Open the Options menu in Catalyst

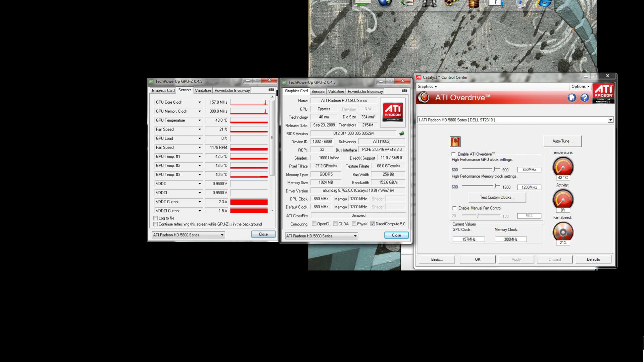[580, 87]
